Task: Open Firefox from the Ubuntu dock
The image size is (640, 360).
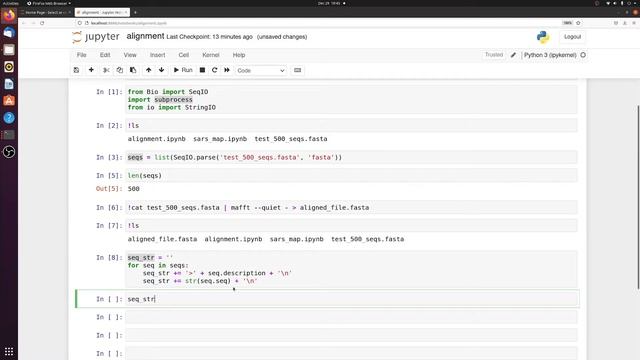Action: coord(9,16)
